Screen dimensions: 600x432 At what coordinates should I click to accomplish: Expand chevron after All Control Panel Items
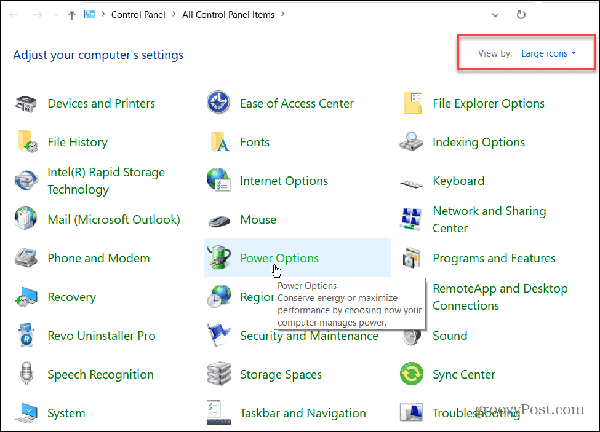(283, 15)
